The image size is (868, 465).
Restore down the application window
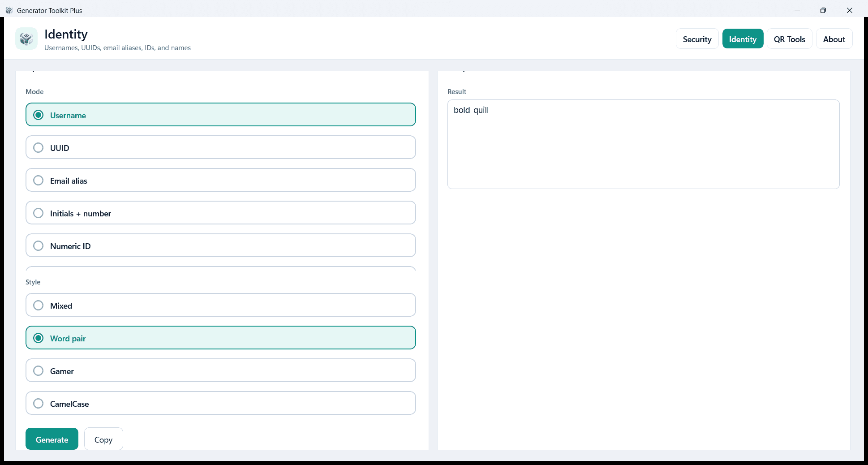click(x=823, y=10)
